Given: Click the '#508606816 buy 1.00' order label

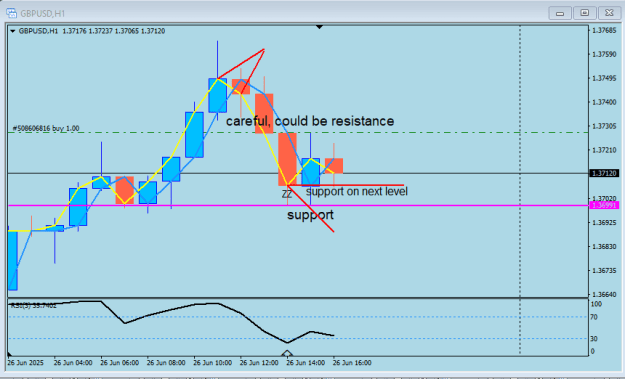Looking at the screenshot, I should [x=46, y=128].
